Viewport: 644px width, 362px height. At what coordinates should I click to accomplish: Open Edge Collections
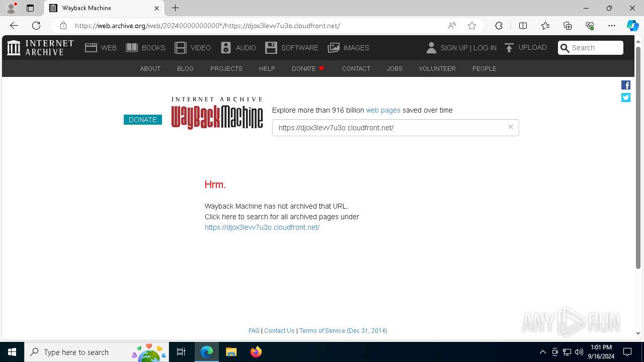(x=568, y=26)
